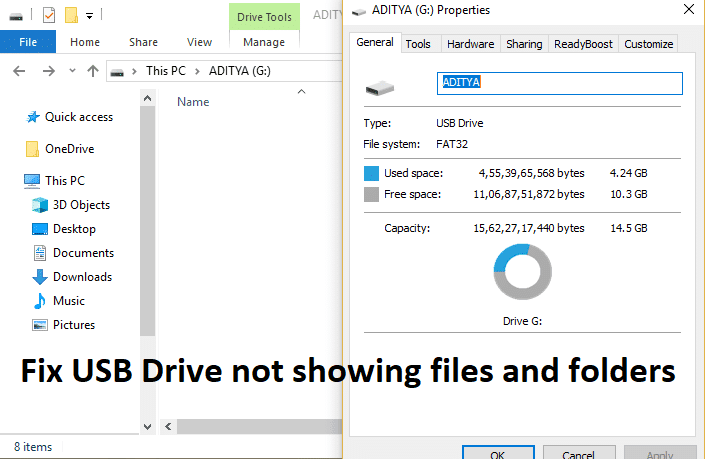This screenshot has width=705, height=459.
Task: Open Documents in the navigation pane
Action: pyautogui.click(x=83, y=253)
